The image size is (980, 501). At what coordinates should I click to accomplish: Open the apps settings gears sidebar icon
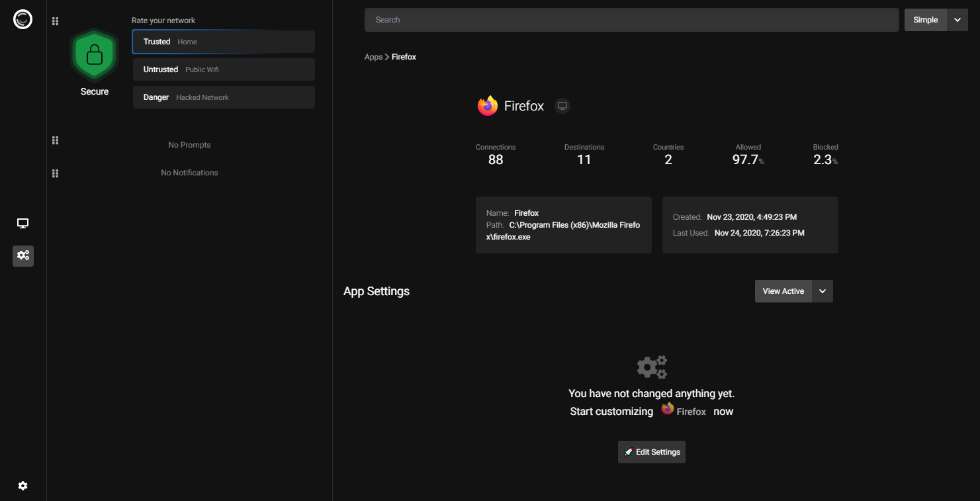(x=22, y=255)
